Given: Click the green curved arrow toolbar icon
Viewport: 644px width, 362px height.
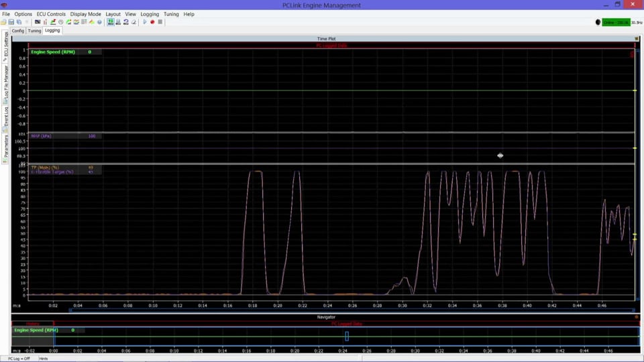Looking at the screenshot, I should pyautogui.click(x=68, y=22).
